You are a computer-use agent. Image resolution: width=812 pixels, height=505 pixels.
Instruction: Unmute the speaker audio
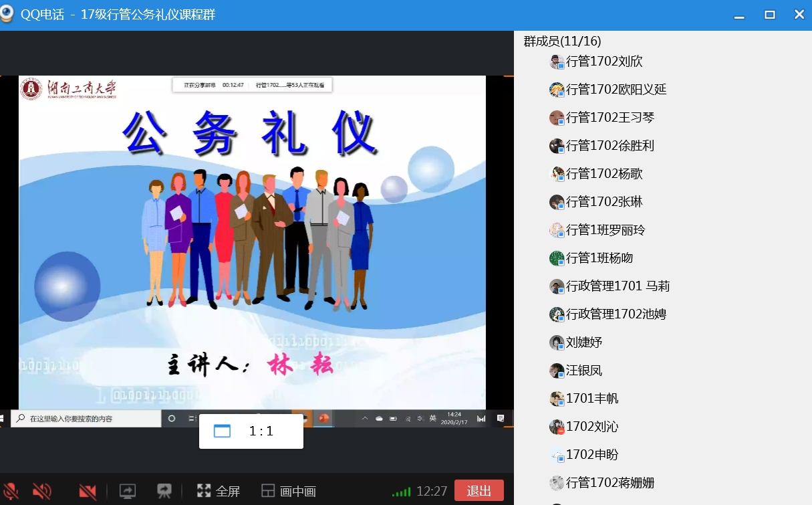pos(41,491)
